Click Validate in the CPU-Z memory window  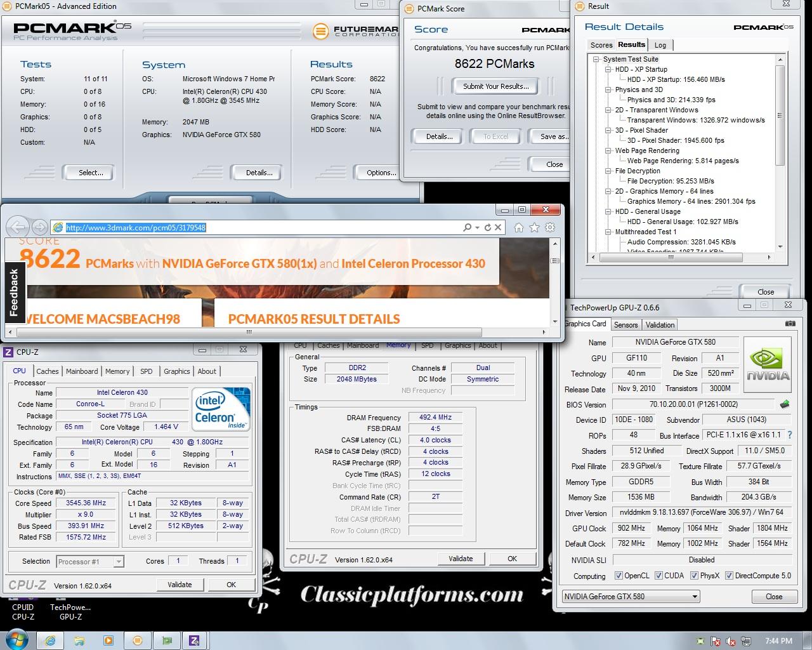pyautogui.click(x=461, y=559)
